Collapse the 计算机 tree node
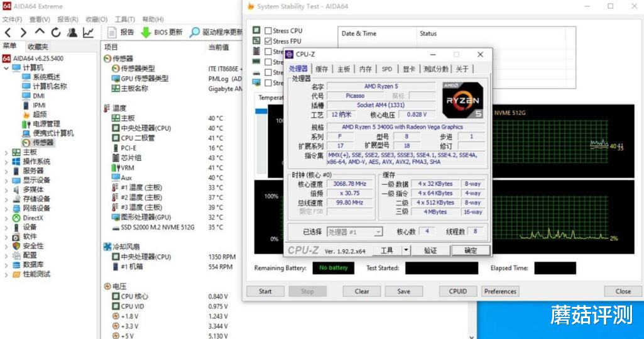 [6, 68]
